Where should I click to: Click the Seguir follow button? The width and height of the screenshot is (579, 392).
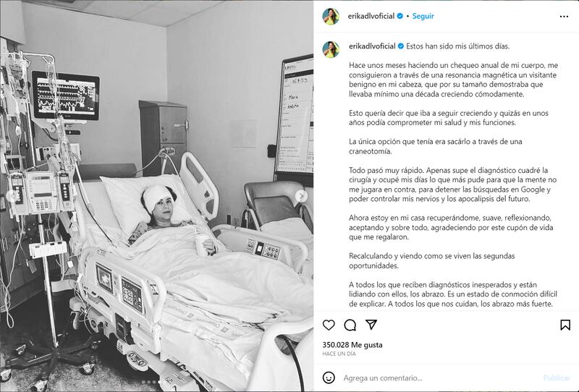coord(423,16)
